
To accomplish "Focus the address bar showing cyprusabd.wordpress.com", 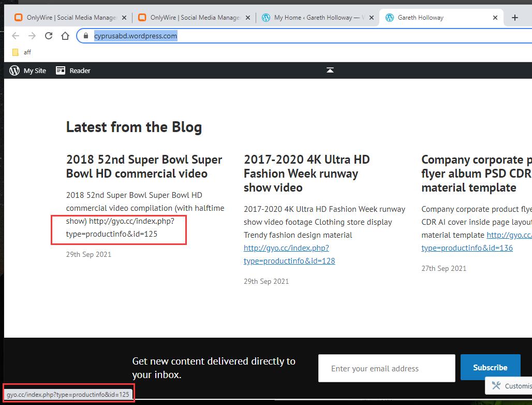I will 259,36.
